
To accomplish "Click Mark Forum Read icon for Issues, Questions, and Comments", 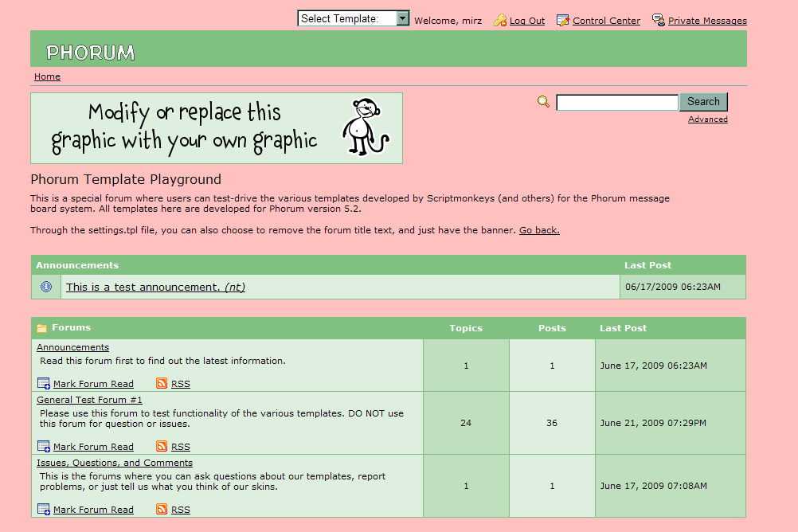I will coord(44,509).
